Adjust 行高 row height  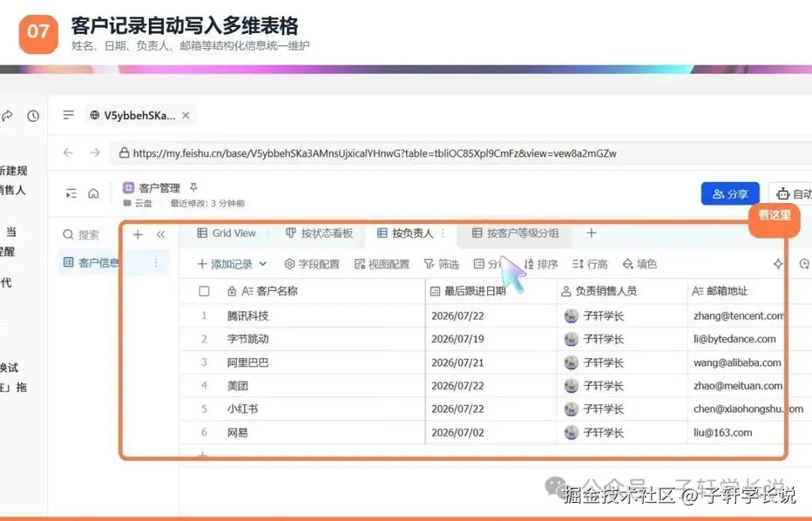(x=590, y=264)
